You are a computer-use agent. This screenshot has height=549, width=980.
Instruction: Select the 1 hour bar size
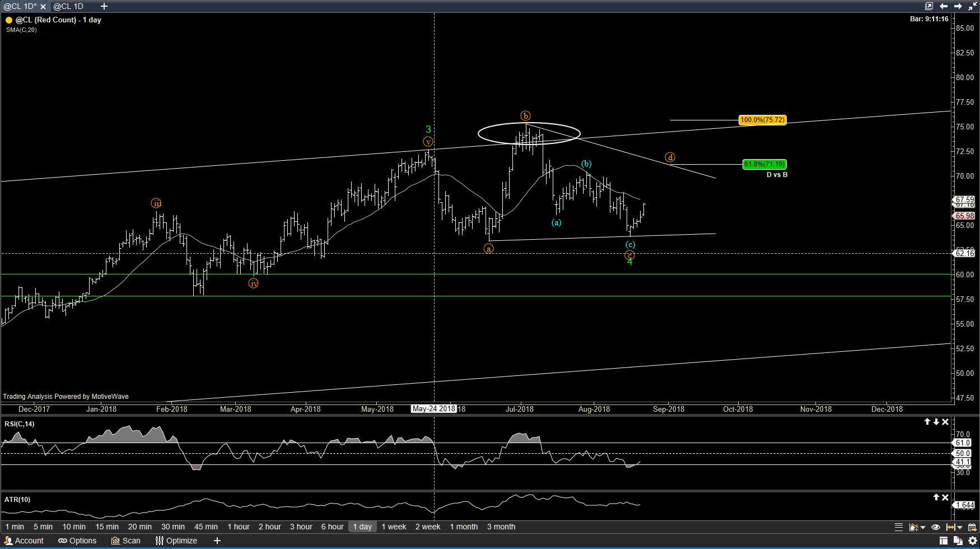tap(239, 527)
